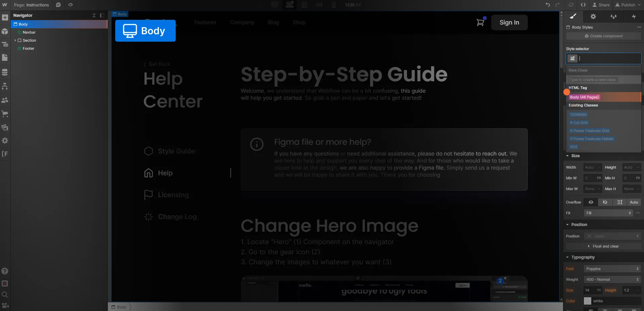Click the selector states icon in Style selector
The image size is (644, 311).
click(572, 58)
